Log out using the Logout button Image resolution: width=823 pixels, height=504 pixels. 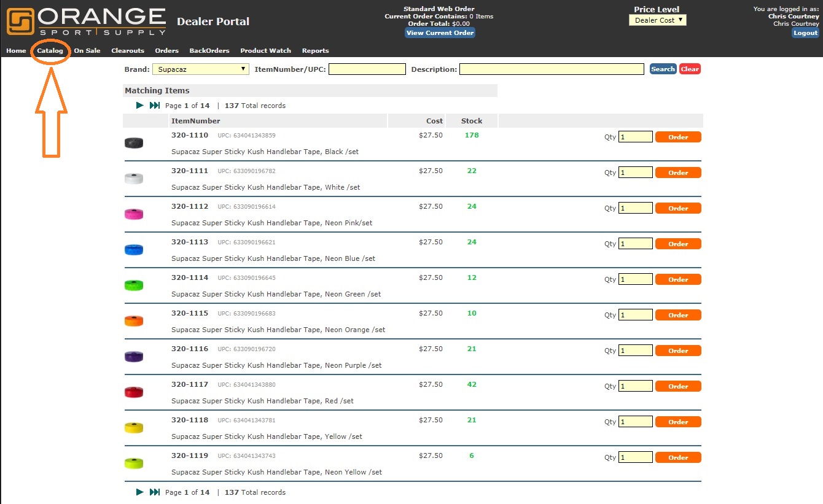[x=805, y=33]
